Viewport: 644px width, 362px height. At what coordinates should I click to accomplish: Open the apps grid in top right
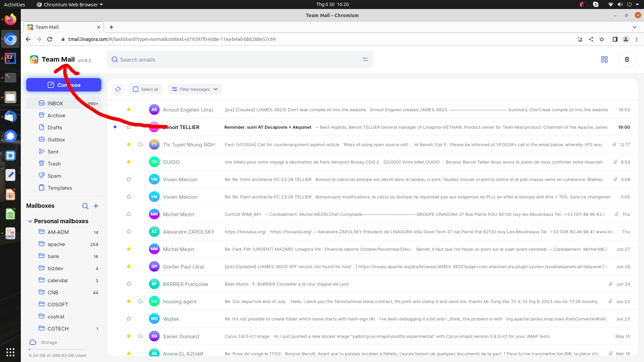click(604, 59)
